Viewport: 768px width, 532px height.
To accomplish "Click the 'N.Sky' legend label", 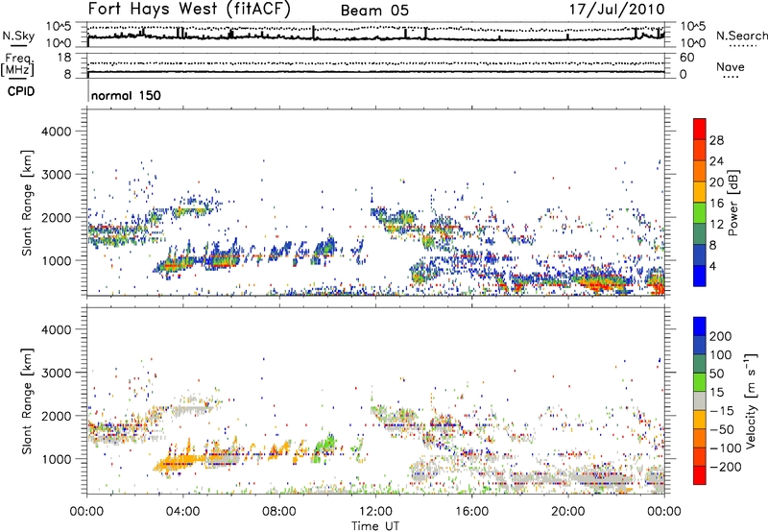I will (18, 36).
